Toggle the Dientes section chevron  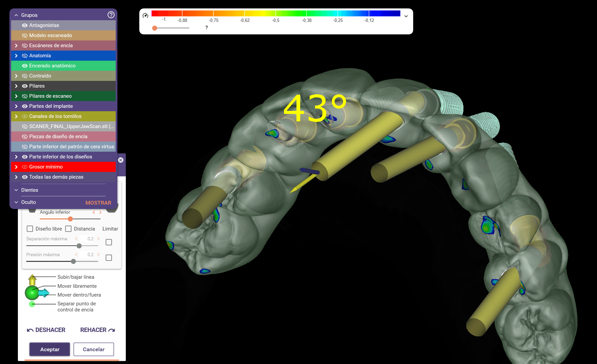pos(16,190)
